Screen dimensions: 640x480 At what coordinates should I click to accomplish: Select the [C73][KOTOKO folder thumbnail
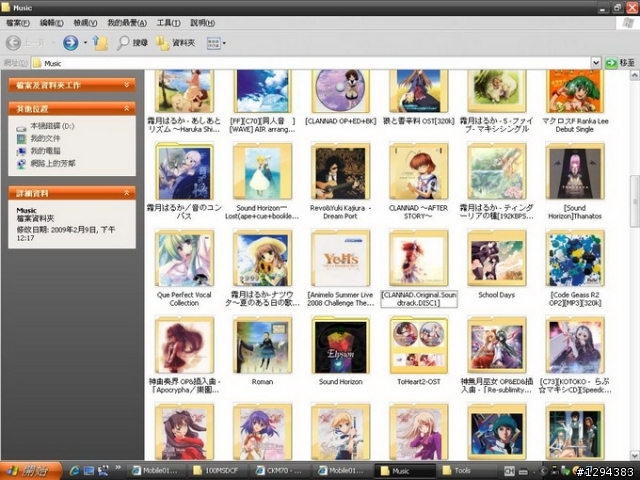pyautogui.click(x=575, y=345)
